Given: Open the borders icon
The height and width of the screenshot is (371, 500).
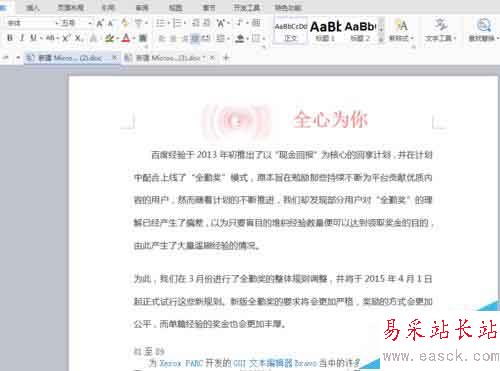Looking at the screenshot, I should point(256,38).
